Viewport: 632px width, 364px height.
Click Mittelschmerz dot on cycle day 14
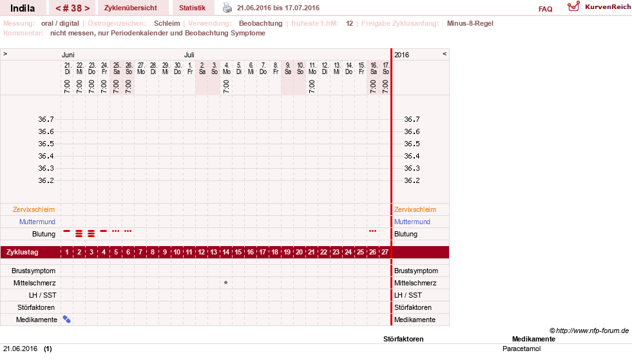click(x=225, y=283)
